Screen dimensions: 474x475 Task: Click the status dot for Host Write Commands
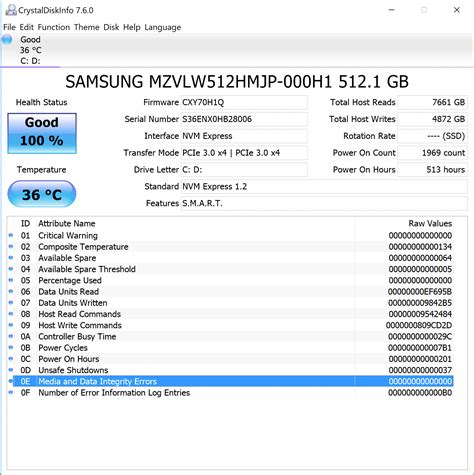(11, 325)
